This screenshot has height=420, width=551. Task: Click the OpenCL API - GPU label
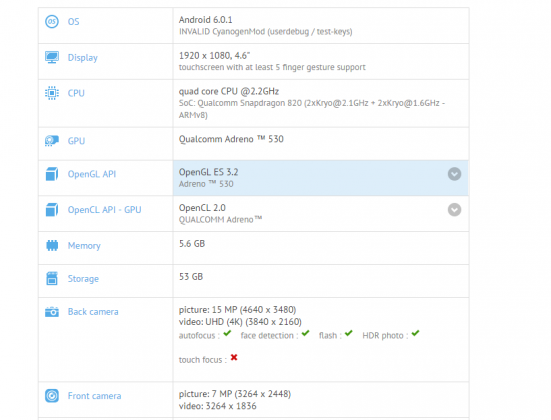point(104,210)
